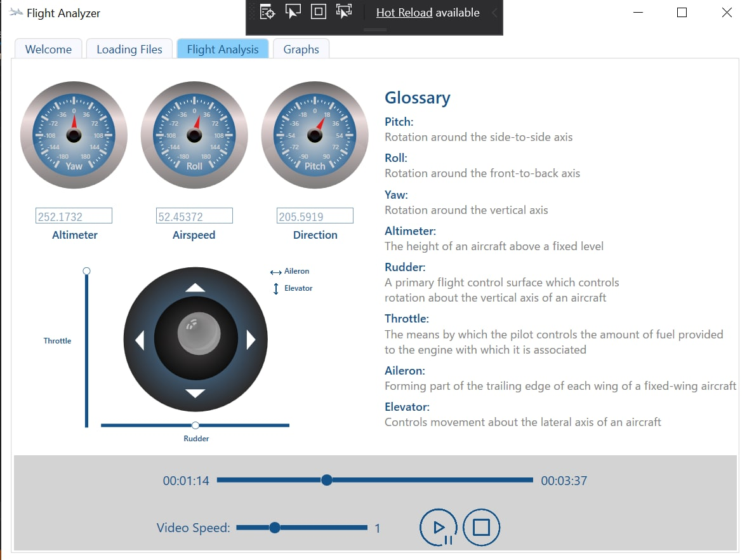This screenshot has height=560, width=747.
Task: Click the Aileron: glossary term
Action: click(404, 370)
